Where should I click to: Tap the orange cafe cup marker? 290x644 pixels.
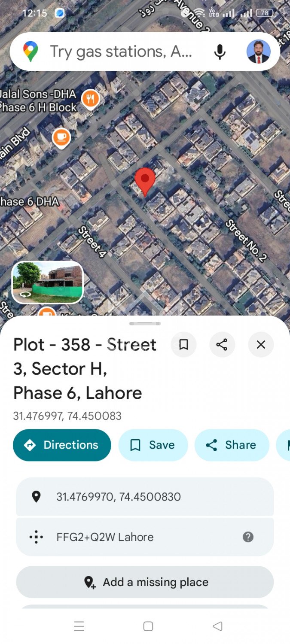coord(61,138)
